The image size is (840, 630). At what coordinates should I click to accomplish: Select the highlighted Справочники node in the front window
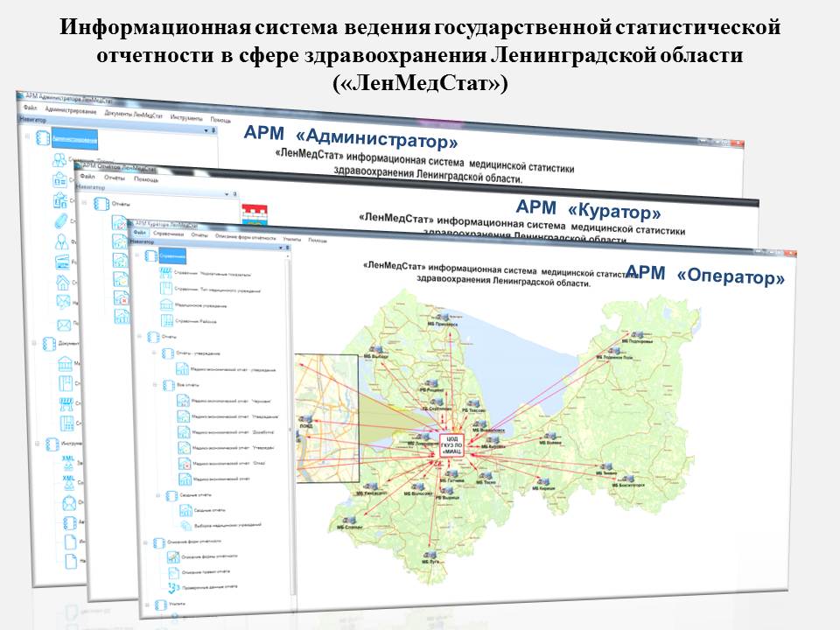(172, 256)
